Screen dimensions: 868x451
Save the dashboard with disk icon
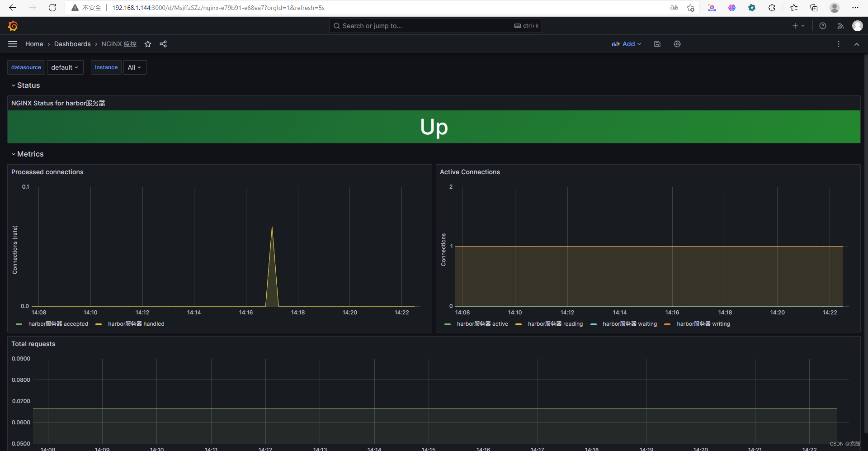click(x=657, y=44)
